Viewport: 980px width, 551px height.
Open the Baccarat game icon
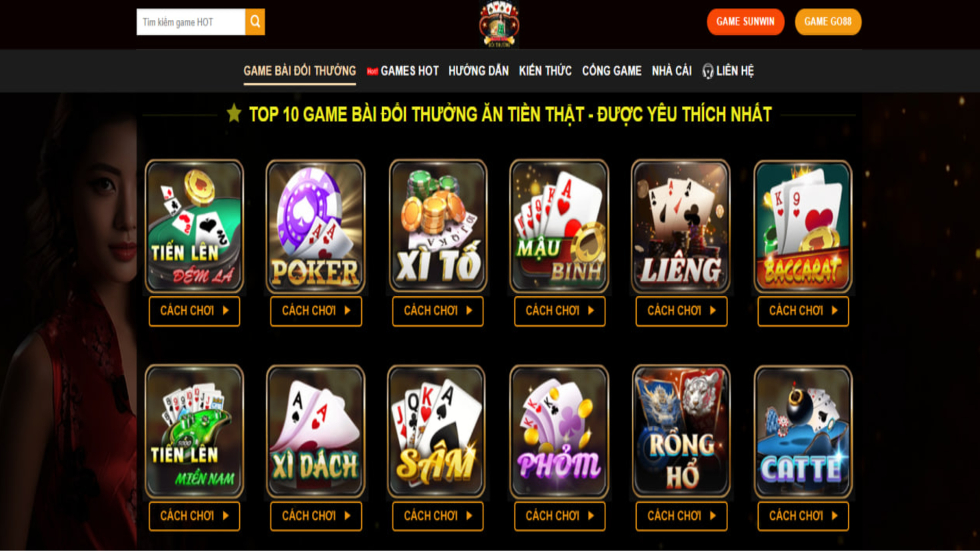(803, 227)
